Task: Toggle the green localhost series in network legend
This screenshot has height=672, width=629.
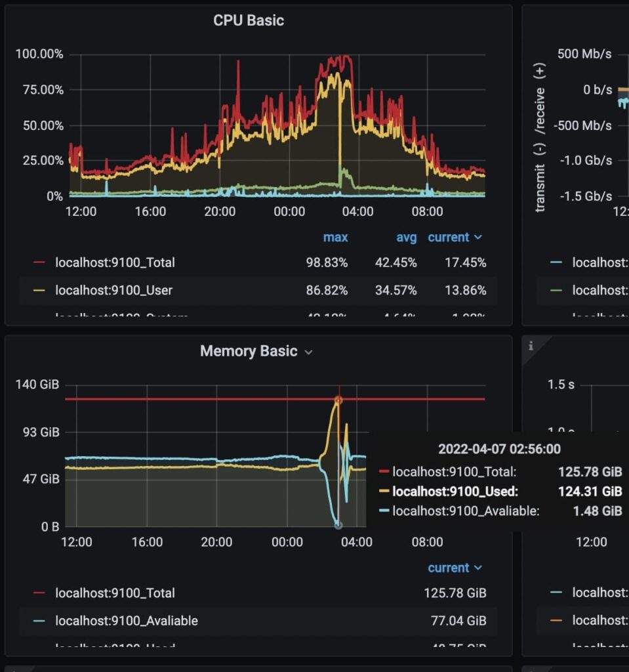Action: 600,290
